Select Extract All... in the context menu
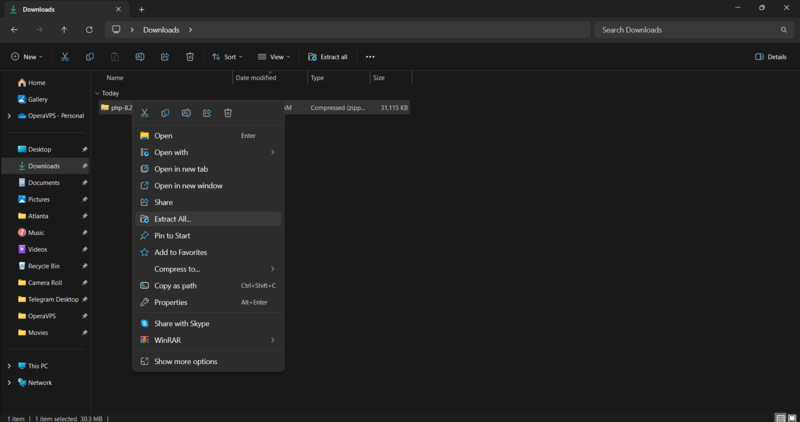The height and width of the screenshot is (422, 800). coord(208,219)
